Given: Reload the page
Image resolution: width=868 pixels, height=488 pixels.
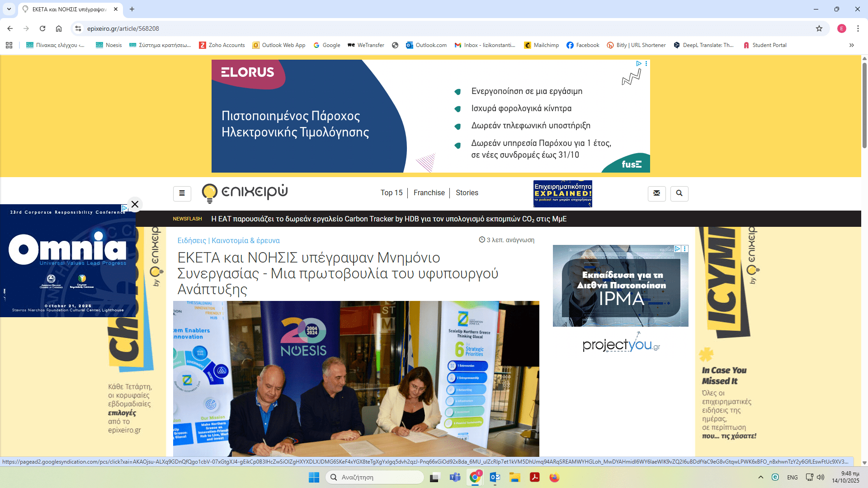Looking at the screenshot, I should pos(42,28).
